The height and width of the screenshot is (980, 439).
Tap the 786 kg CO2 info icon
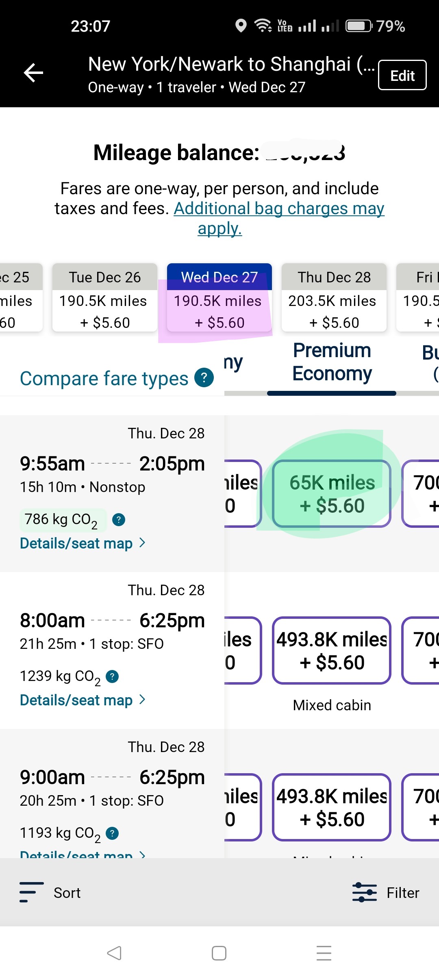point(119,520)
